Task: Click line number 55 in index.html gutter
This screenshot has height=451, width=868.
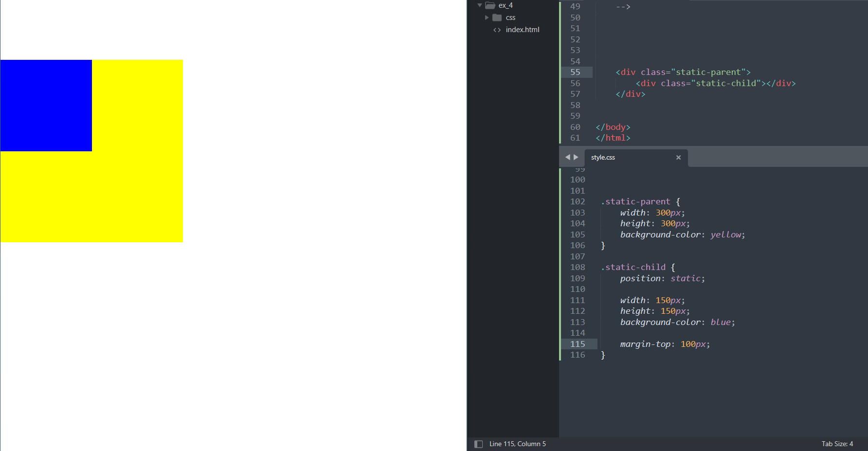Action: pos(575,72)
